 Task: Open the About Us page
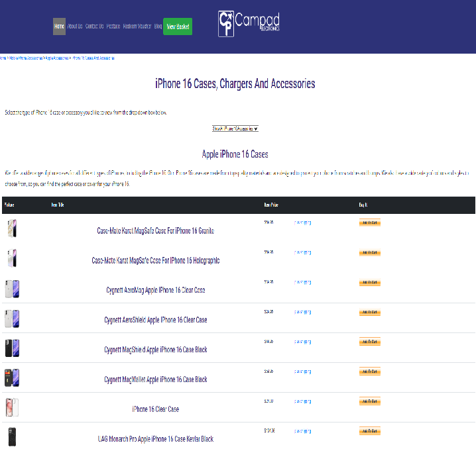point(75,26)
